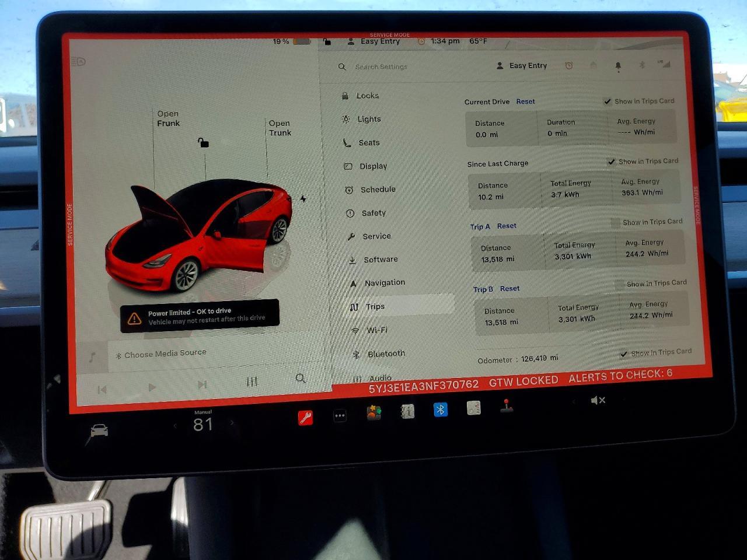
Task: Reset the Current Drive trip
Action: point(525,101)
